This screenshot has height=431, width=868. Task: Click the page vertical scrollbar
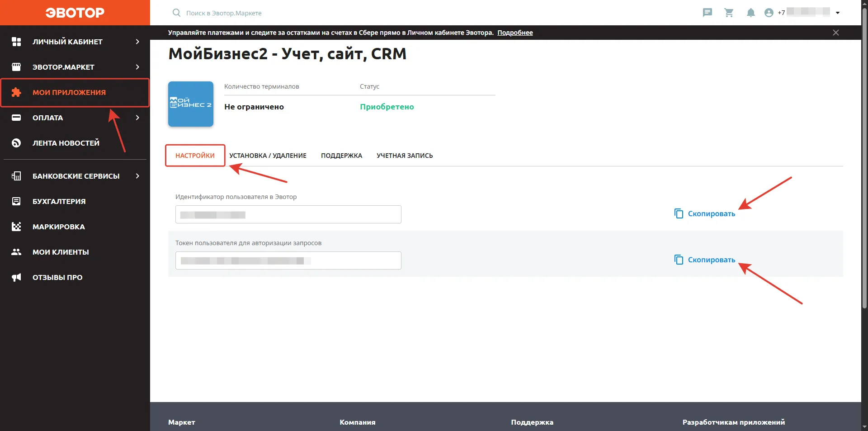pos(864,158)
